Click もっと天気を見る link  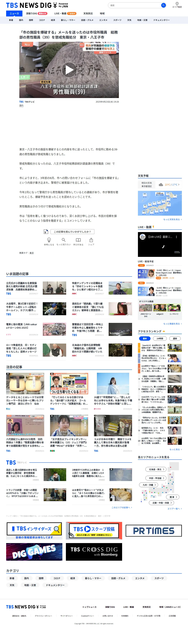(172, 219)
